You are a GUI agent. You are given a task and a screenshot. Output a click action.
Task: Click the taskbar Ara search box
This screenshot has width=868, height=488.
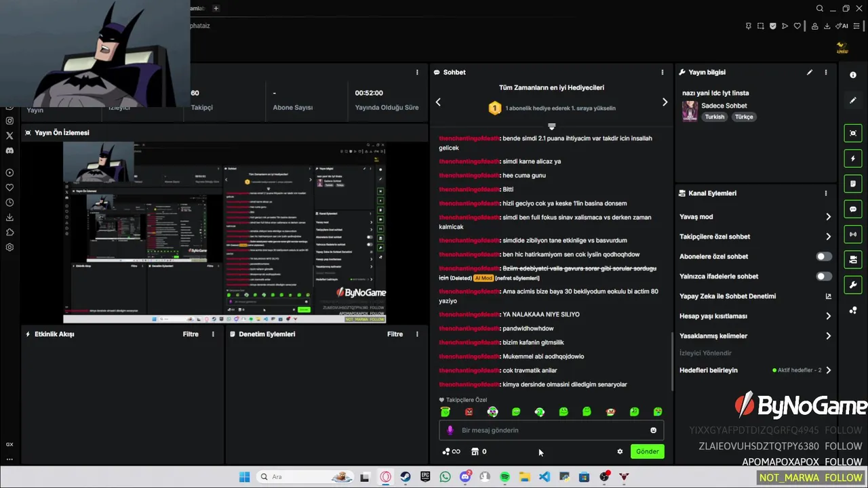[x=305, y=477]
